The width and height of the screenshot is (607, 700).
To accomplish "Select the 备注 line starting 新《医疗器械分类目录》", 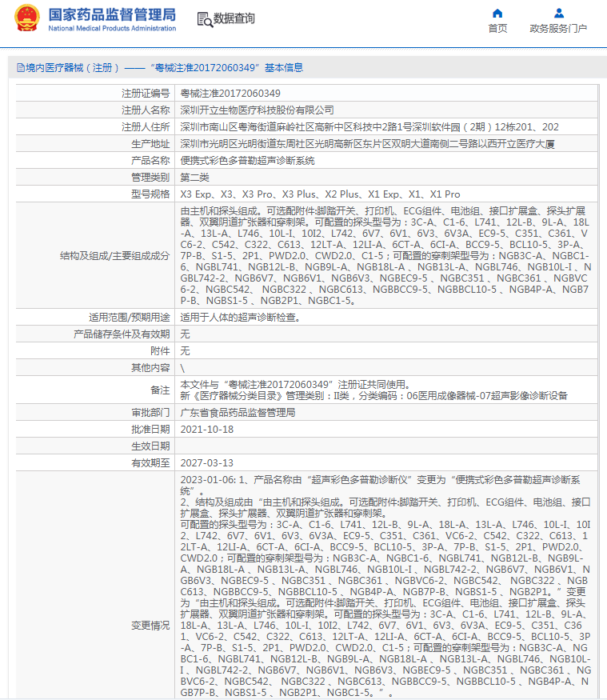I will coord(374,396).
